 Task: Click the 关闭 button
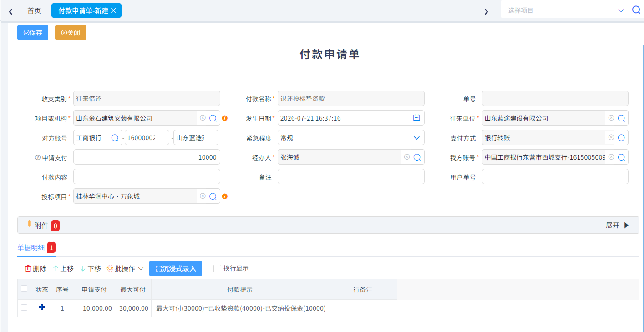[71, 33]
